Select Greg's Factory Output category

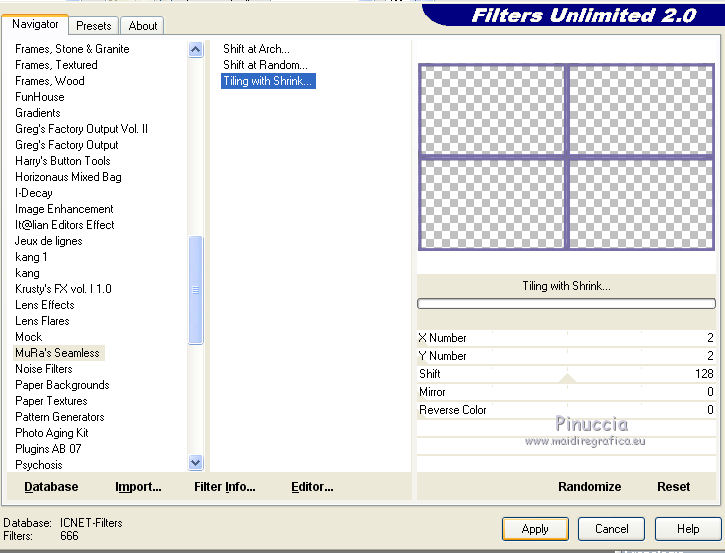point(67,145)
